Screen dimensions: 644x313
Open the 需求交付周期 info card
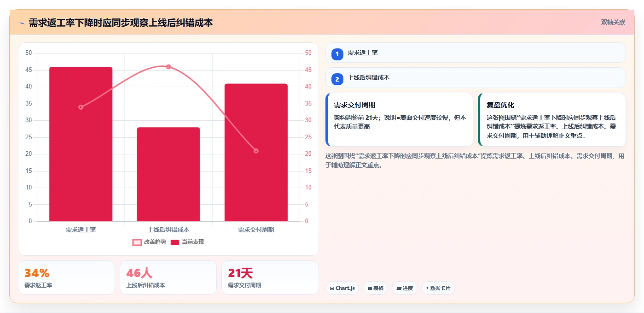(x=399, y=120)
